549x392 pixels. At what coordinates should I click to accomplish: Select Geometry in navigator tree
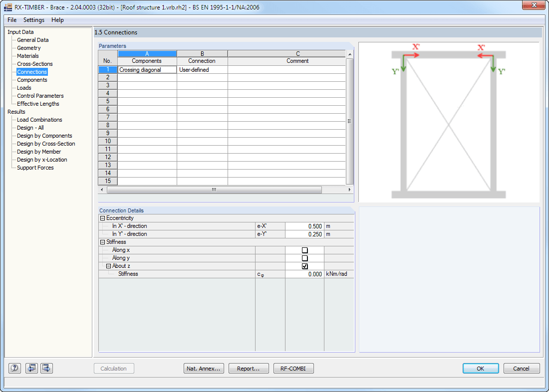[29, 48]
